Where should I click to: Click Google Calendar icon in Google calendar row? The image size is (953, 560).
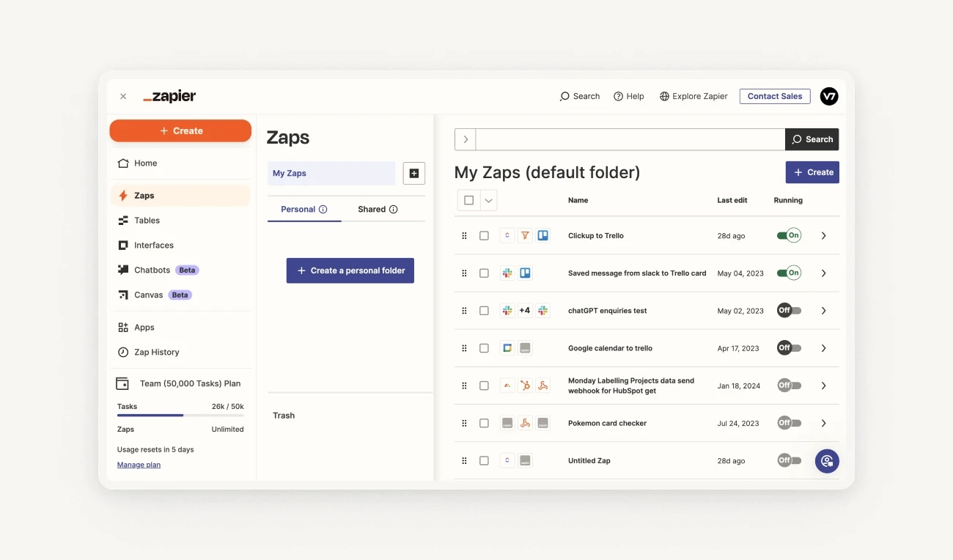pos(507,348)
